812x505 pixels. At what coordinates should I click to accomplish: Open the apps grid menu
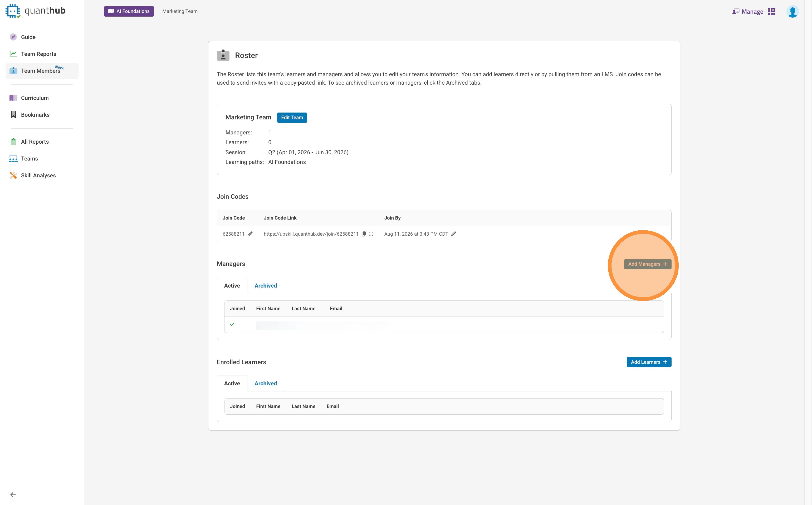(772, 12)
